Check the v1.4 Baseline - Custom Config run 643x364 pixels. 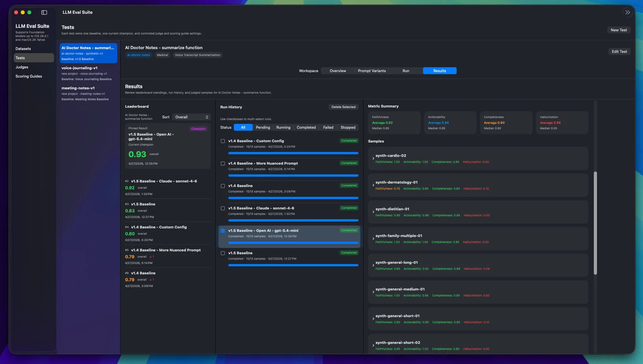pos(223,141)
